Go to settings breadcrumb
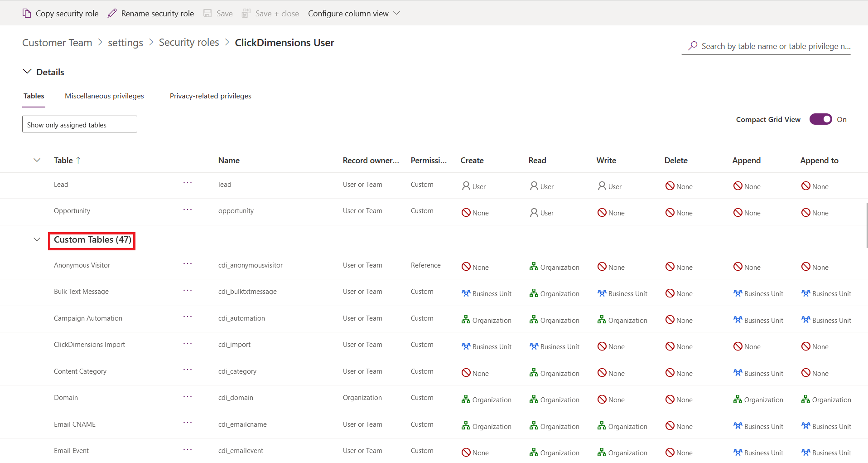 click(x=125, y=43)
